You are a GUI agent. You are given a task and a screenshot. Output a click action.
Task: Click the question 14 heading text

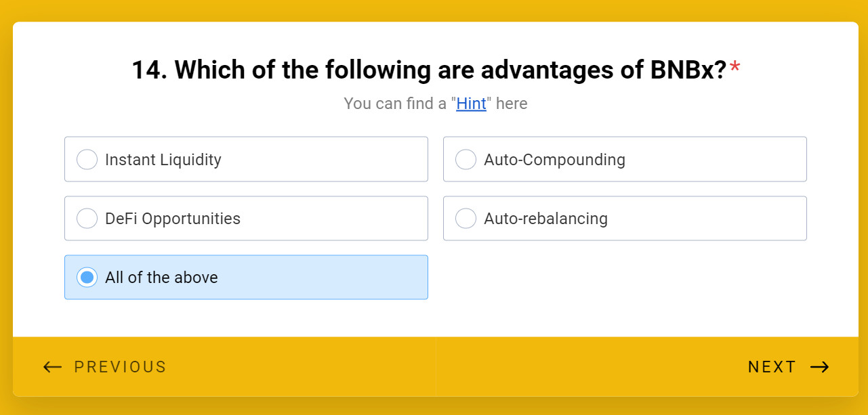[x=428, y=70]
